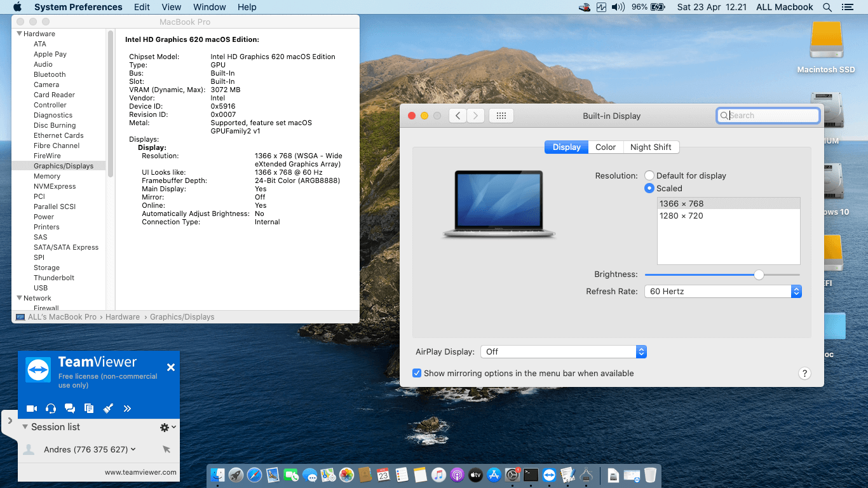Image resolution: width=868 pixels, height=488 pixels.
Task: Open Calendar from the Dock
Action: tap(383, 475)
